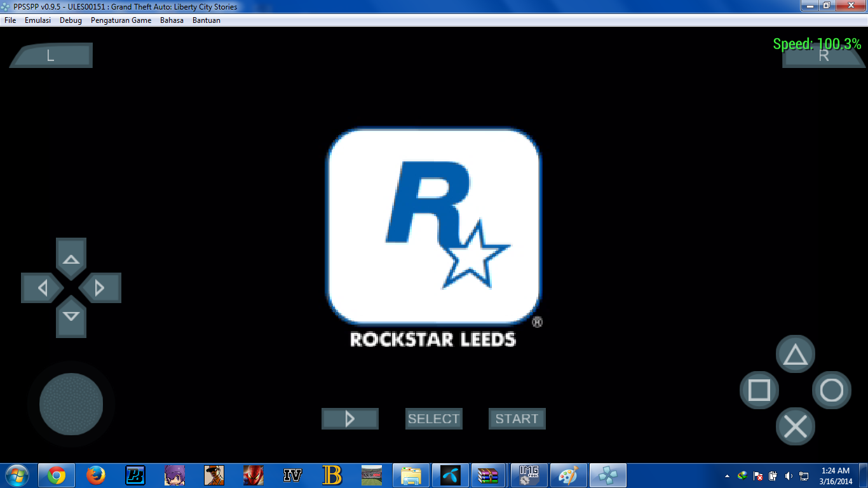Tap the Triangle action button

[796, 355]
